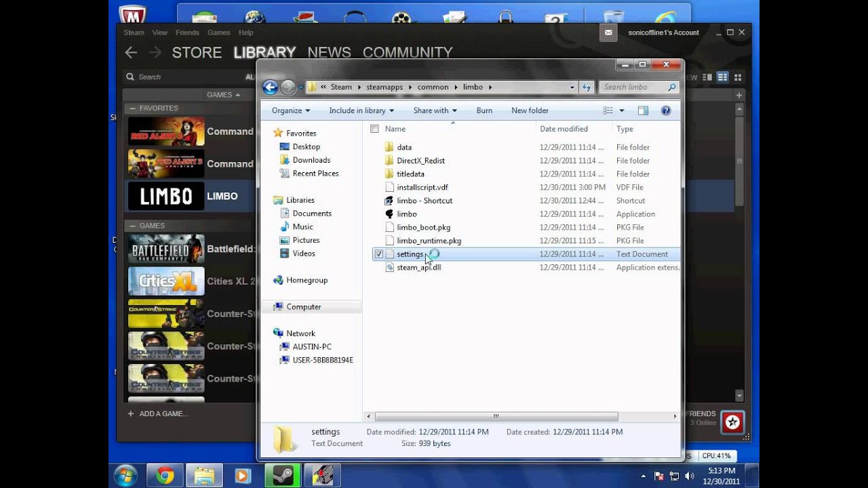Show hidden tray icons arrow

coord(643,476)
